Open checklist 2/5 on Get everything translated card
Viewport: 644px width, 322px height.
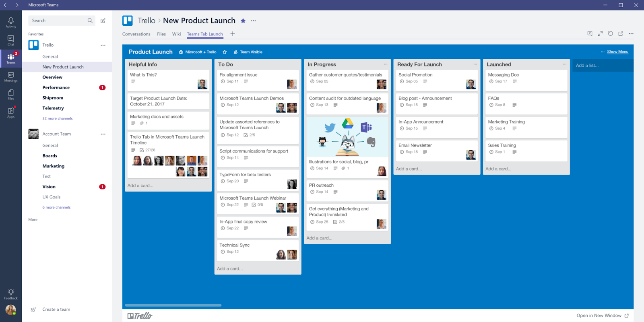[339, 222]
